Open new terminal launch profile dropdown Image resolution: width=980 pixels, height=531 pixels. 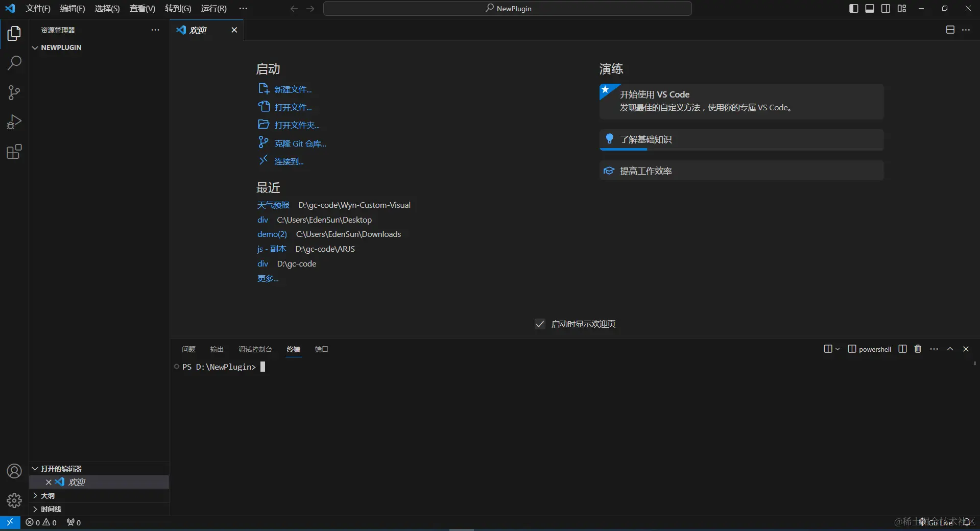837,349
